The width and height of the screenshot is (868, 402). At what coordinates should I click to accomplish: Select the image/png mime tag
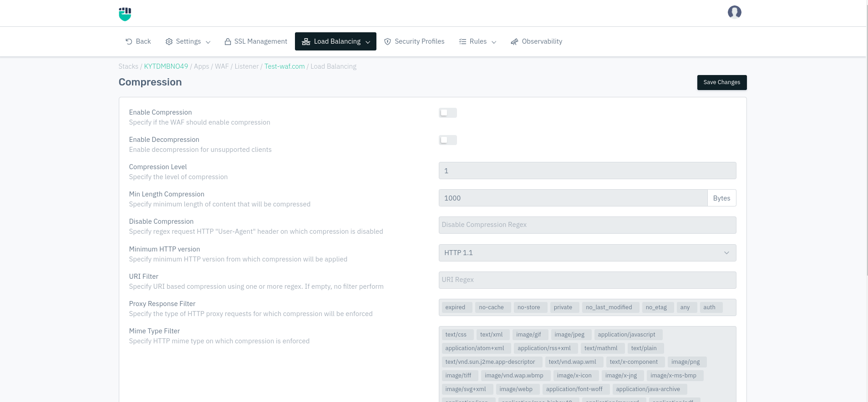pyautogui.click(x=687, y=362)
